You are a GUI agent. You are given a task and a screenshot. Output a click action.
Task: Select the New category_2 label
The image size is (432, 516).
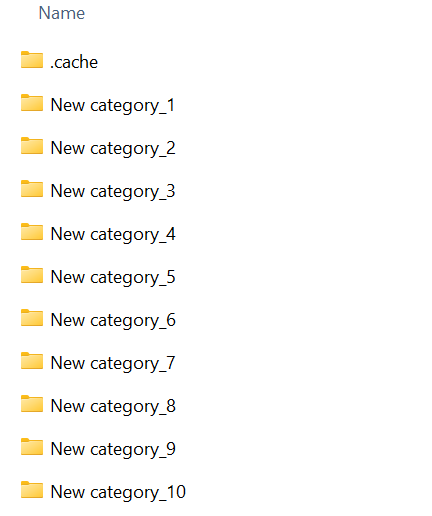click(x=113, y=149)
